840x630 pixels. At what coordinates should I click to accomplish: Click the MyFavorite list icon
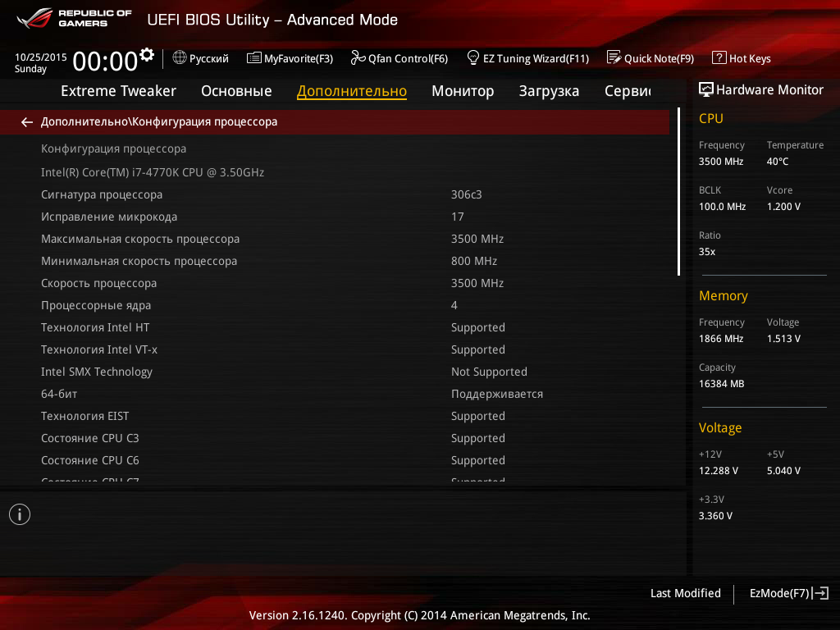(254, 58)
